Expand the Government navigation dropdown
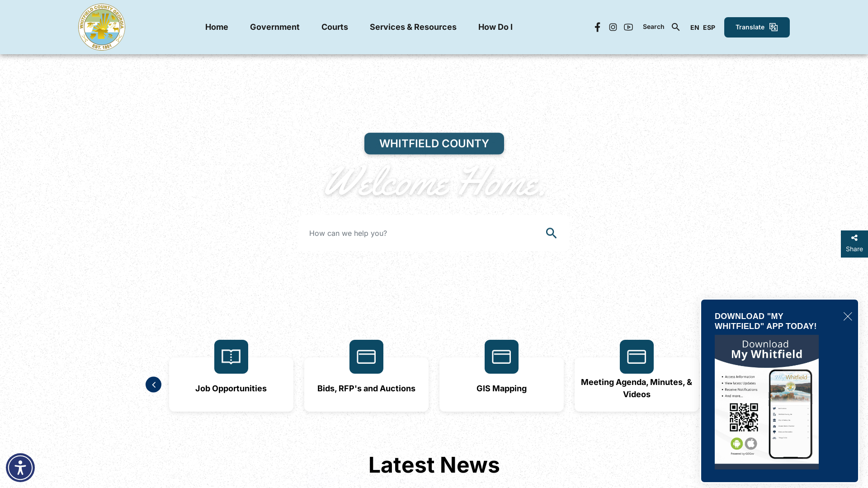This screenshot has height=488, width=868. [275, 27]
